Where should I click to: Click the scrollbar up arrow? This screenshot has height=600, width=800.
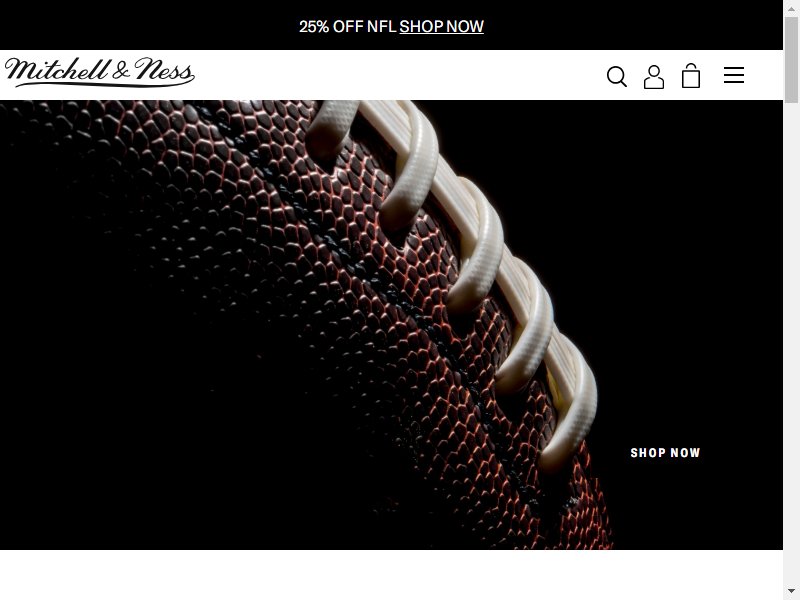pos(791,7)
